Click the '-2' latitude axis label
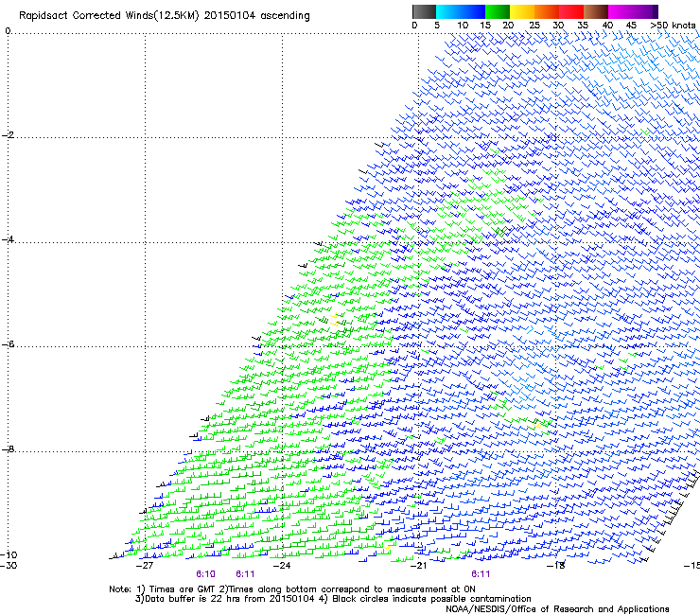This screenshot has width=700, height=615. tap(8, 135)
